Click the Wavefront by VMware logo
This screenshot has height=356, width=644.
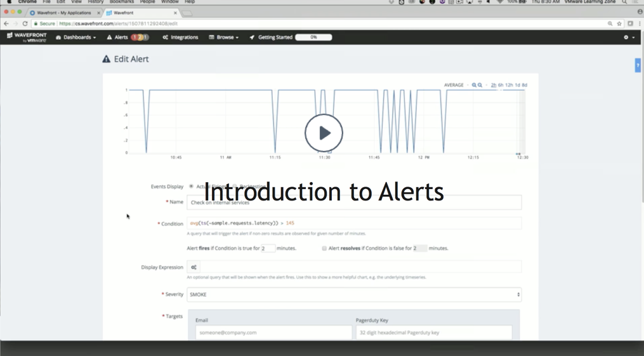tap(27, 37)
